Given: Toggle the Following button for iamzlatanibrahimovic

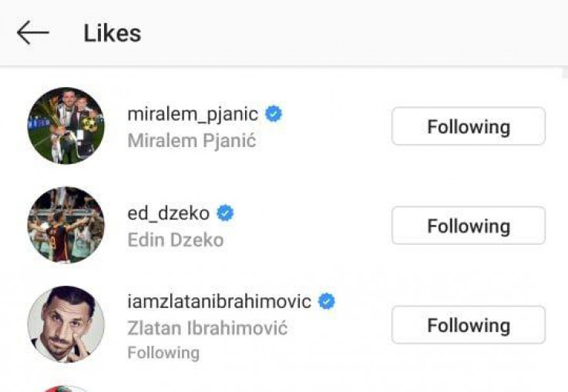Looking at the screenshot, I should [468, 325].
